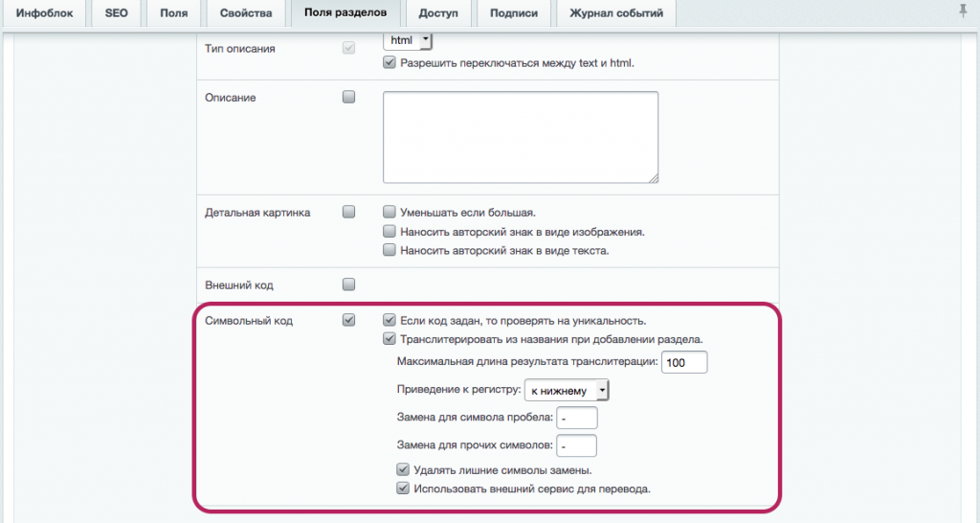Toggle Разрешить переключаться между text и html
Screen dimensions: 980x523
coord(390,63)
